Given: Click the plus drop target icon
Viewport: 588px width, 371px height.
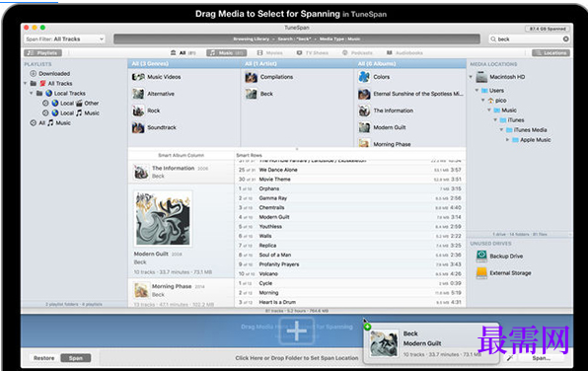Looking at the screenshot, I should click(x=296, y=332).
